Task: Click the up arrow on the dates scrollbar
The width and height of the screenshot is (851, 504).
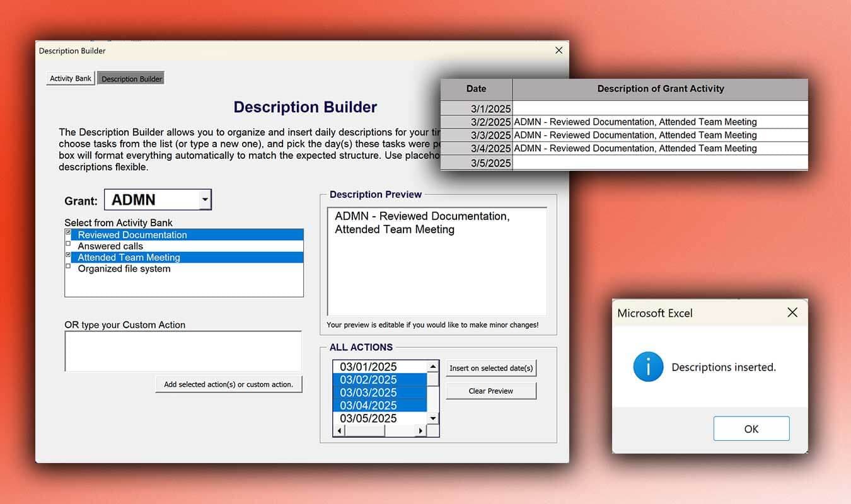Action: pyautogui.click(x=432, y=366)
